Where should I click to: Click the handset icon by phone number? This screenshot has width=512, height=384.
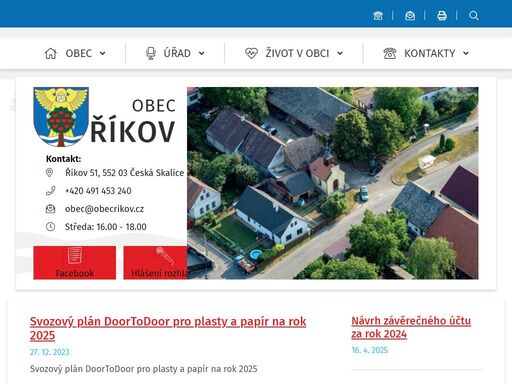[x=50, y=191]
